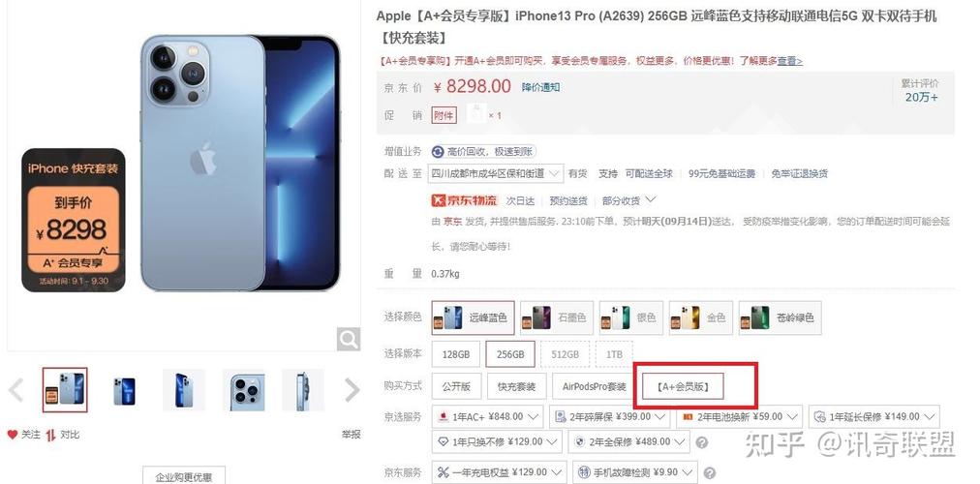
Task: Open the delivery address dropdown 四川成都市
Action: tap(496, 173)
